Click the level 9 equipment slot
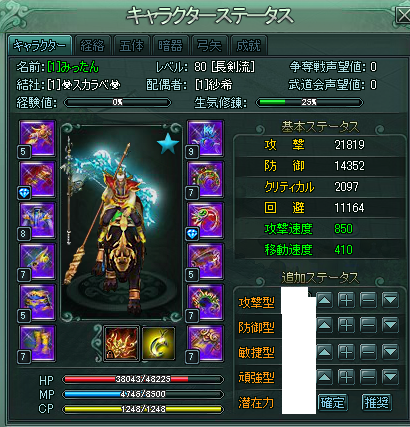The image size is (410, 427). [205, 138]
